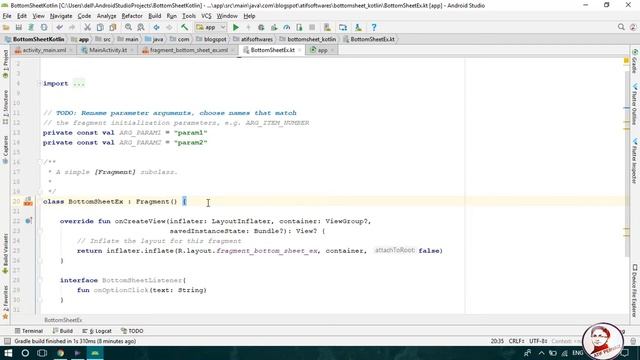The width and height of the screenshot is (640, 360).
Task: Run the app with green play icon
Action: point(236,27)
